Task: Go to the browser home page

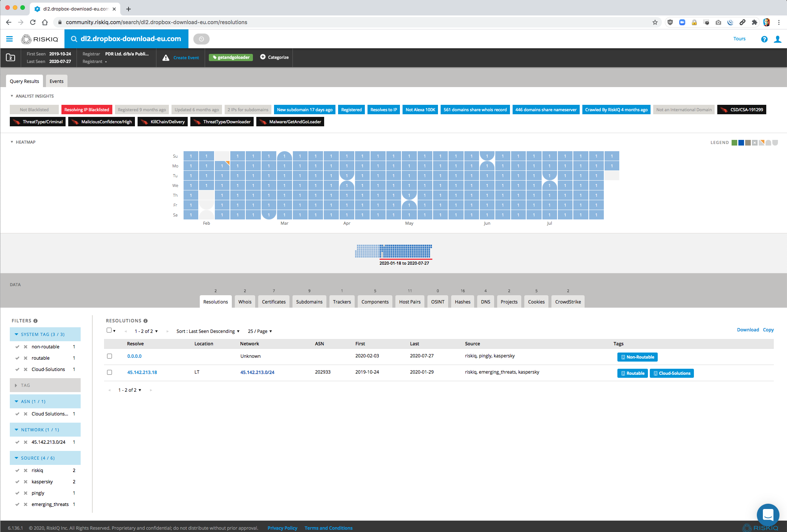Action: tap(45, 22)
